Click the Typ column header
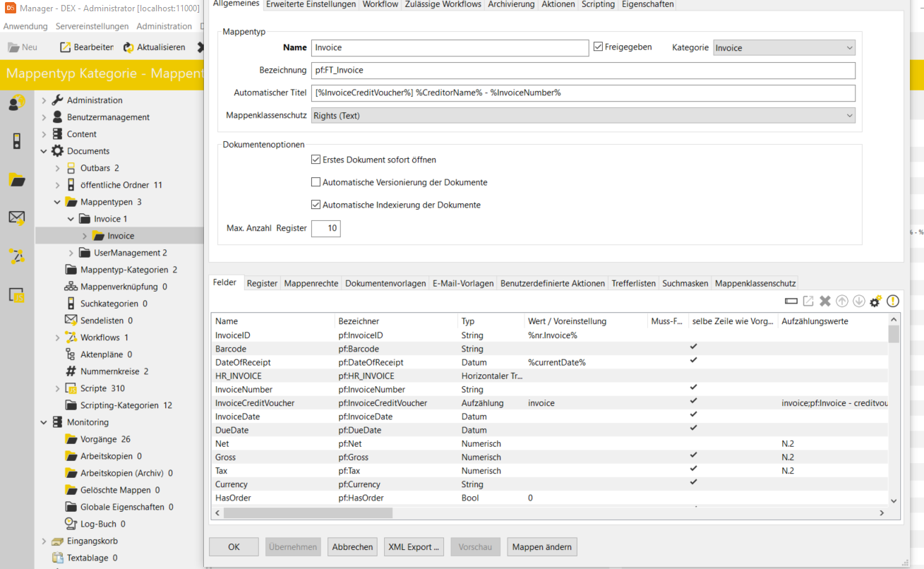Image resolution: width=924 pixels, height=569 pixels. click(x=491, y=321)
